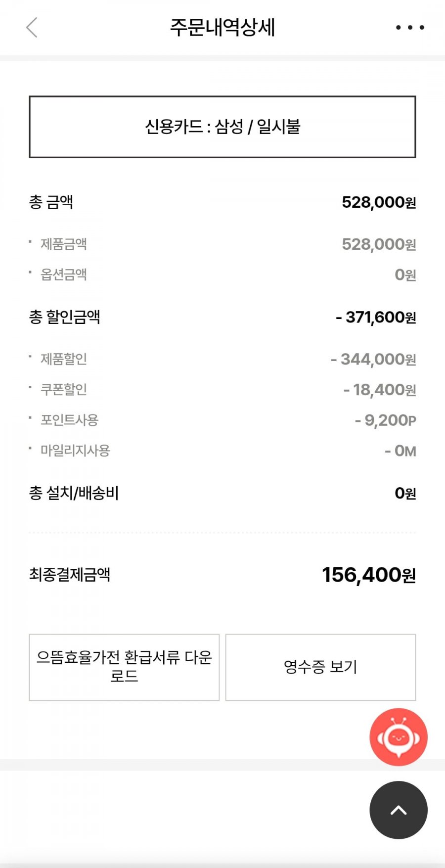Tap the 제품금액 line item
Screen dimensions: 445x868
64,244
